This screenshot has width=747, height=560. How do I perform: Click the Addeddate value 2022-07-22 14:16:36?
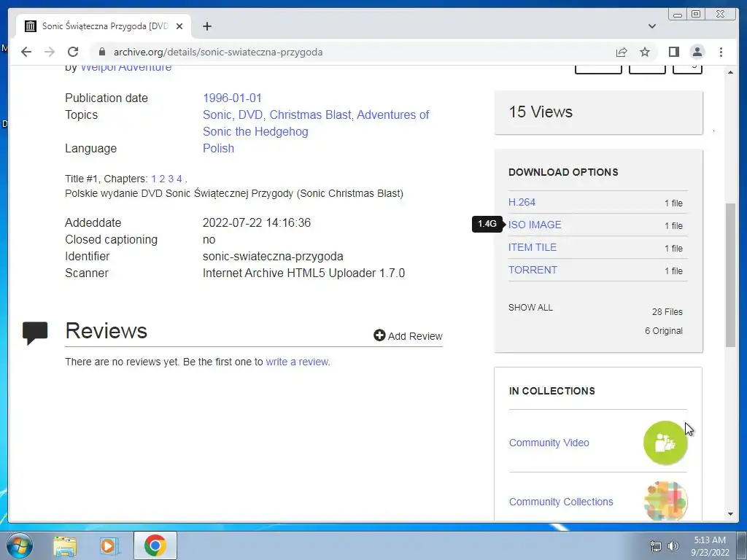256,223
